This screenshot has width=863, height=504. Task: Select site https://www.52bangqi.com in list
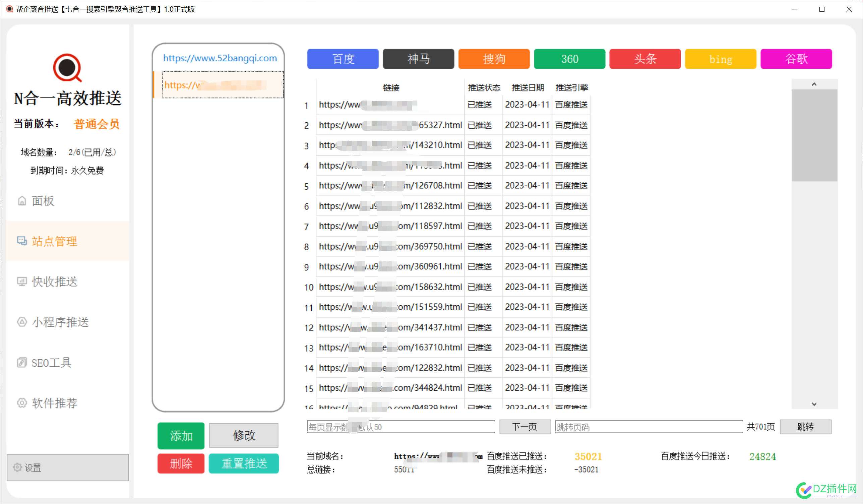[220, 58]
